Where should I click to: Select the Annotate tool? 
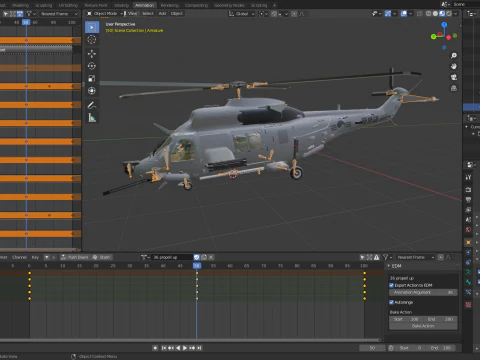coord(92,105)
